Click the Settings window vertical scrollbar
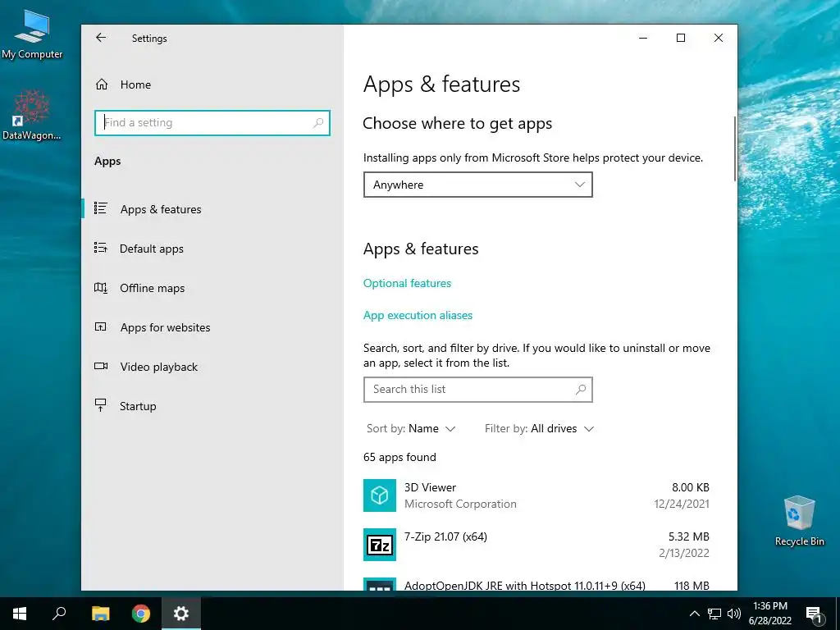The width and height of the screenshot is (840, 630). [x=734, y=149]
